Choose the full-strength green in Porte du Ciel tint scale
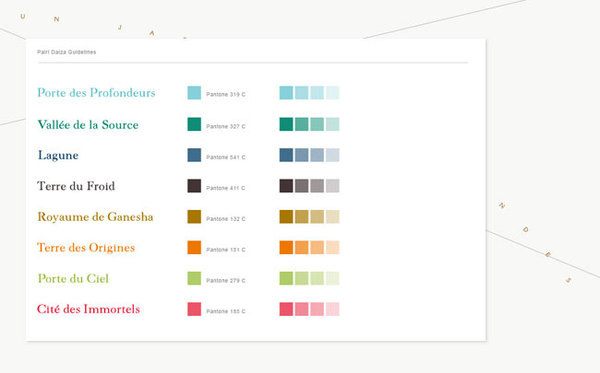The width and height of the screenshot is (600, 373). pyautogui.click(x=286, y=278)
